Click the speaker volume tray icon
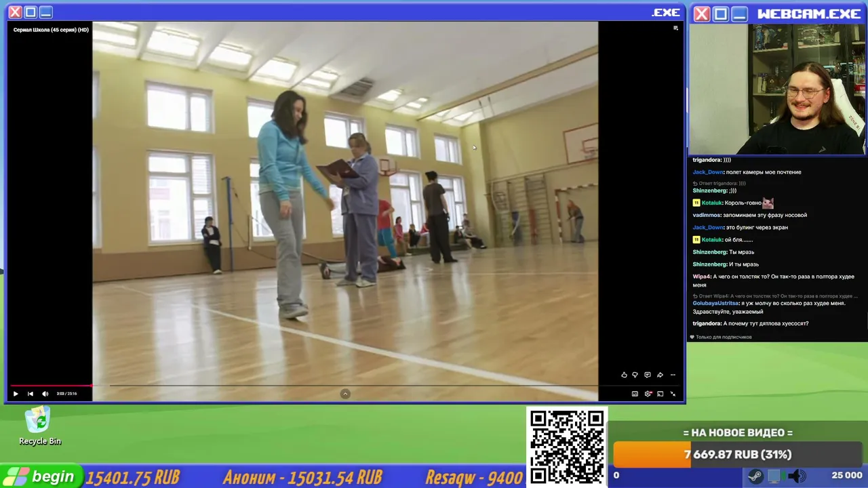Viewport: 868px width, 488px height. [x=798, y=476]
